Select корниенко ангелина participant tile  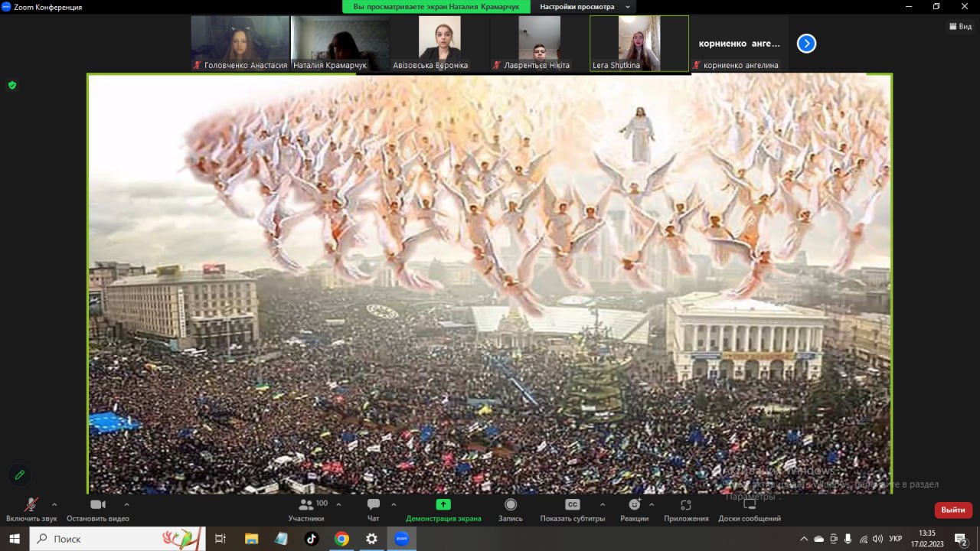pyautogui.click(x=739, y=44)
